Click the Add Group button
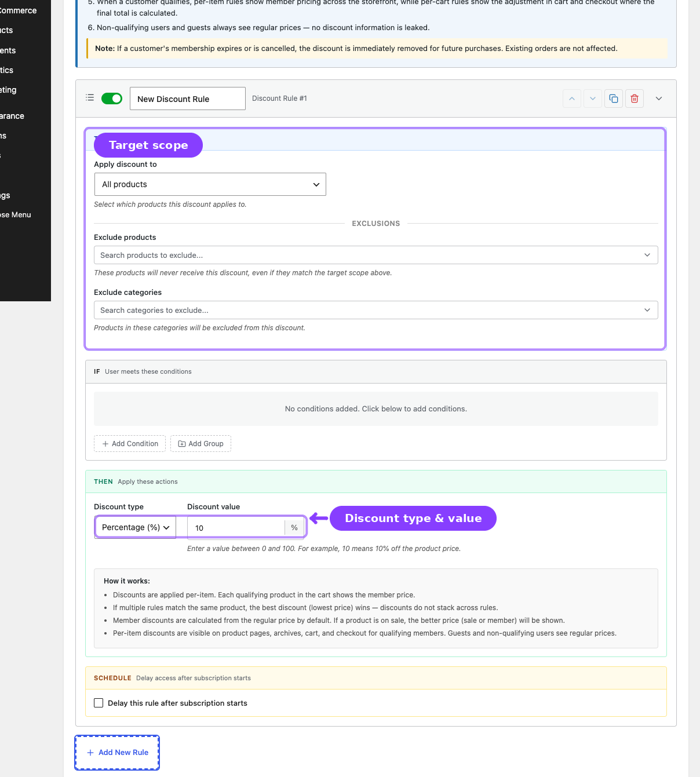The height and width of the screenshot is (777, 700). coord(200,444)
